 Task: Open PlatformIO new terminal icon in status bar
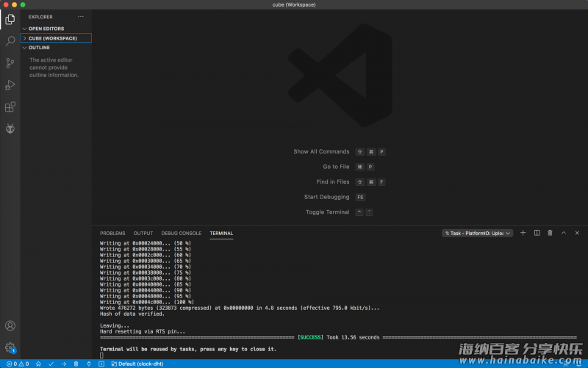click(101, 364)
